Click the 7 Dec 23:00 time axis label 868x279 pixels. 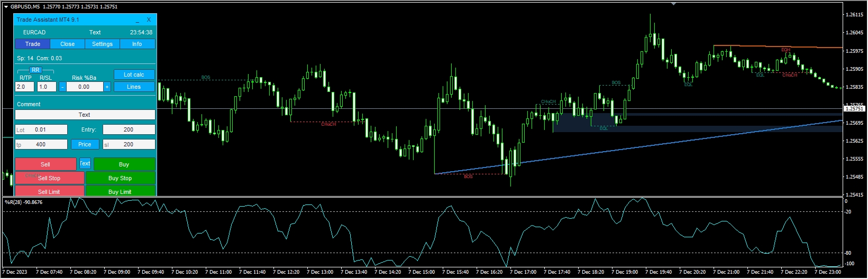tap(828, 272)
